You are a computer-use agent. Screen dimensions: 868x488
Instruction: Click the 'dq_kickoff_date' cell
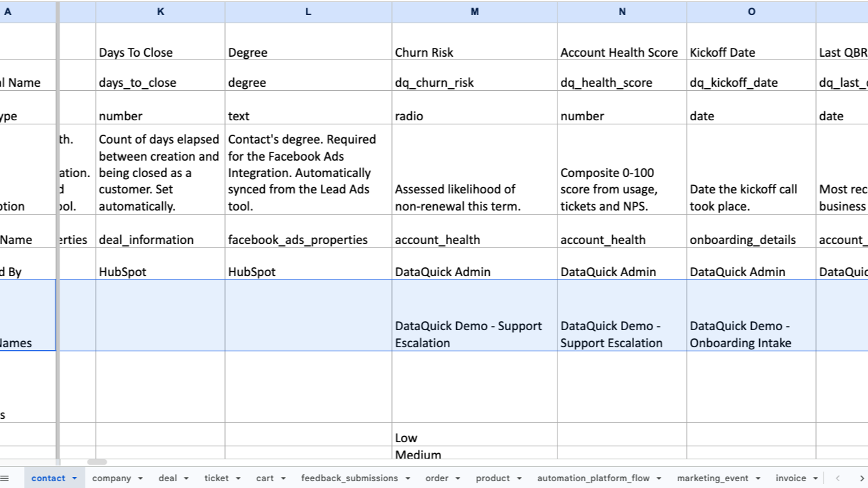[x=752, y=76]
